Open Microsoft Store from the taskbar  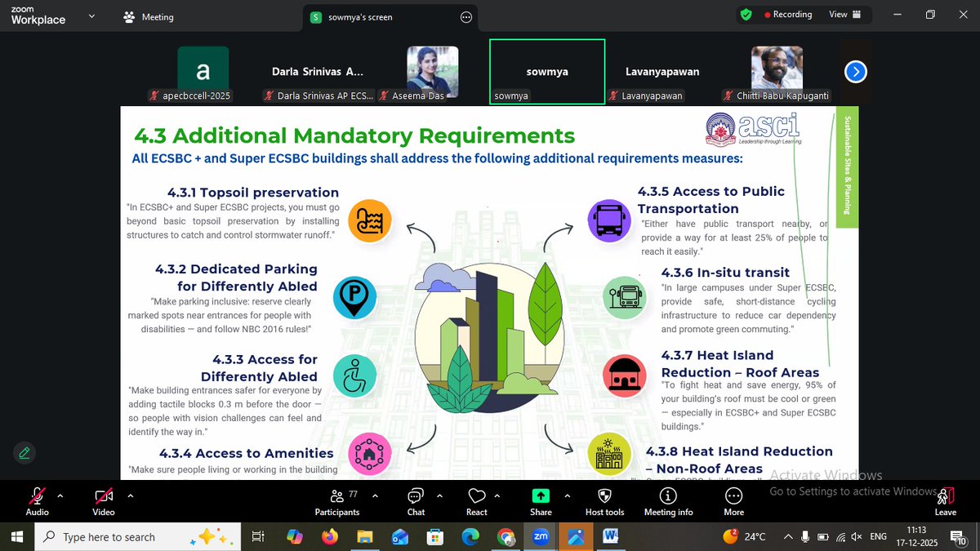pyautogui.click(x=435, y=536)
